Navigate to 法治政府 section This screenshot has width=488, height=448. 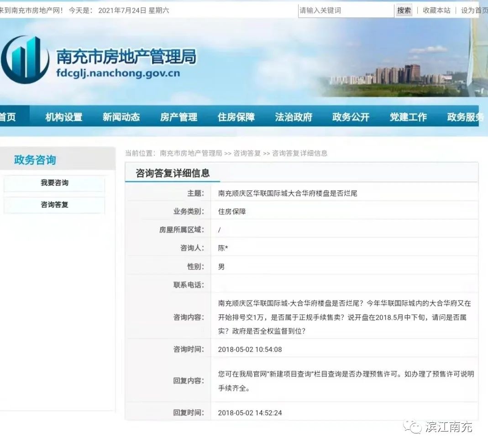[x=294, y=117]
